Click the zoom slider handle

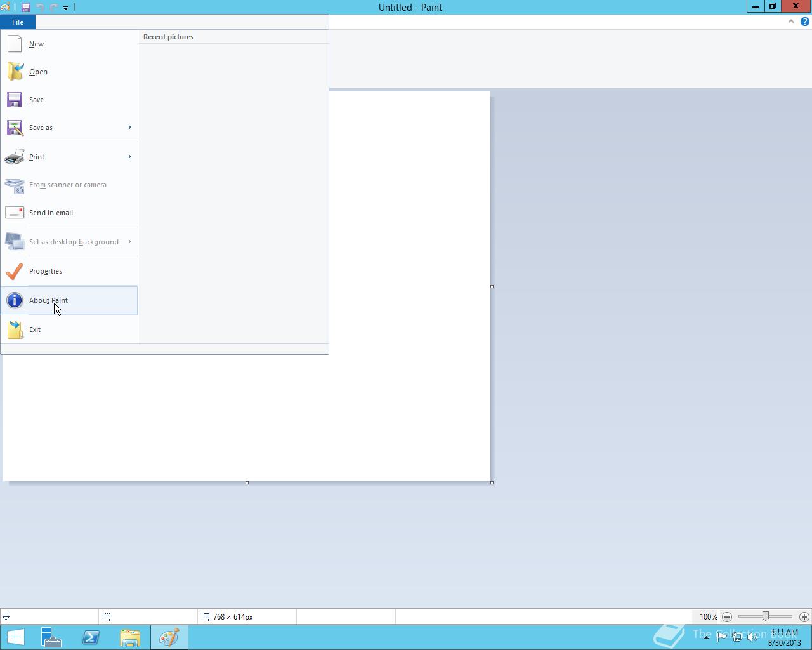tap(766, 616)
